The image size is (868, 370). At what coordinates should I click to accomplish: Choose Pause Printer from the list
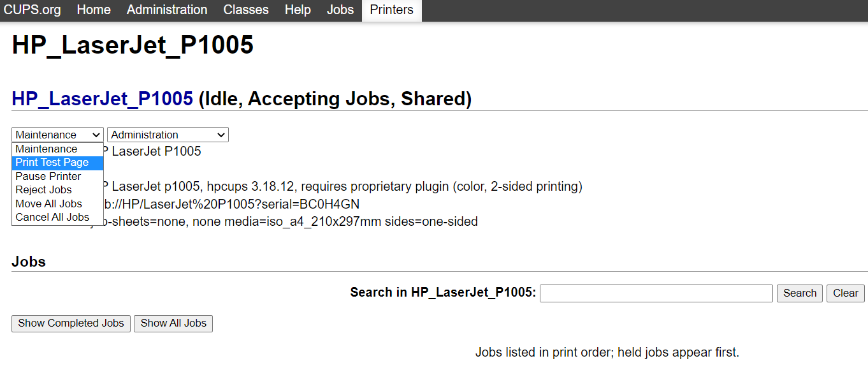pyautogui.click(x=48, y=177)
